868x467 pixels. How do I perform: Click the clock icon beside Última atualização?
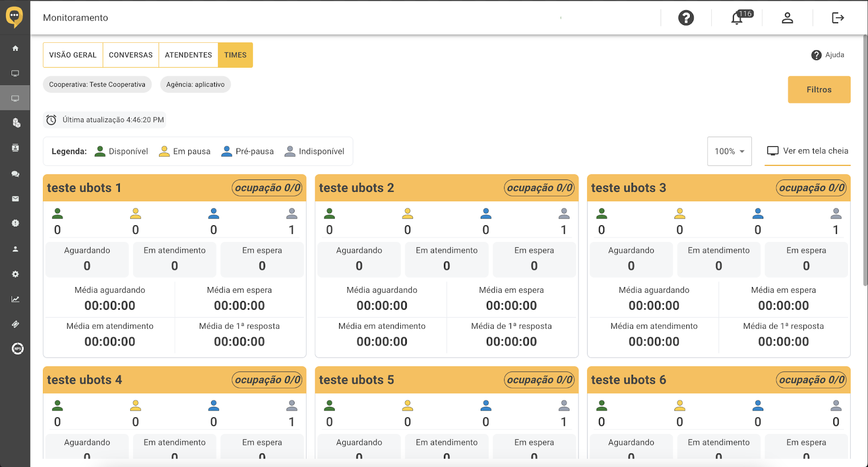click(51, 120)
